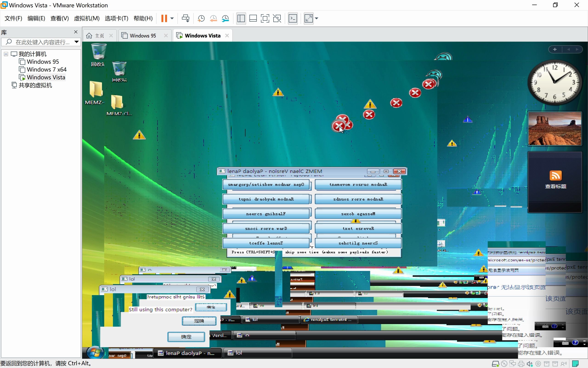
Task: Click the hard disk status icon
Action: coord(495,364)
